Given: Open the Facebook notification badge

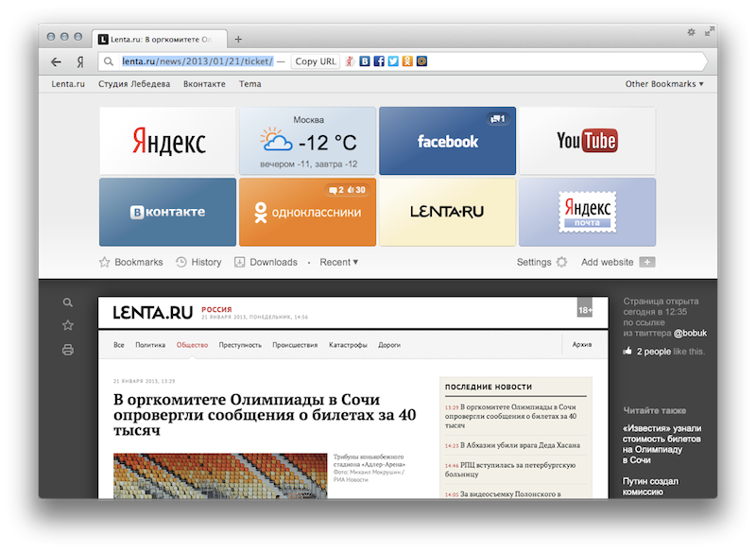Looking at the screenshot, I should coord(498,118).
